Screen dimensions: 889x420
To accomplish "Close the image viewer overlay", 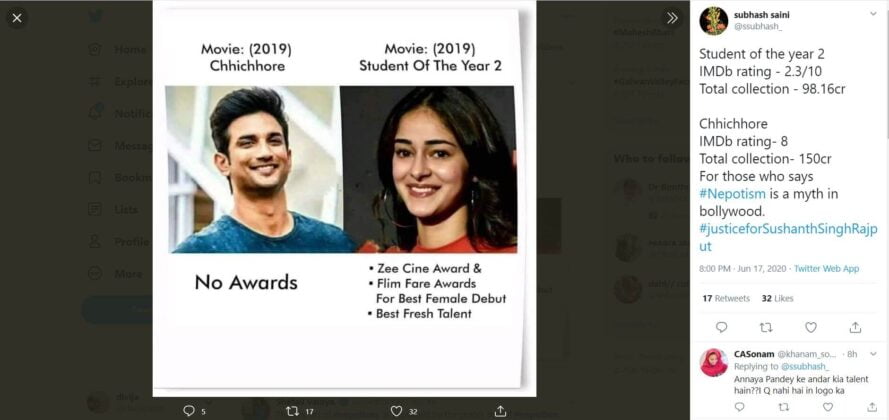I will pyautogui.click(x=16, y=18).
